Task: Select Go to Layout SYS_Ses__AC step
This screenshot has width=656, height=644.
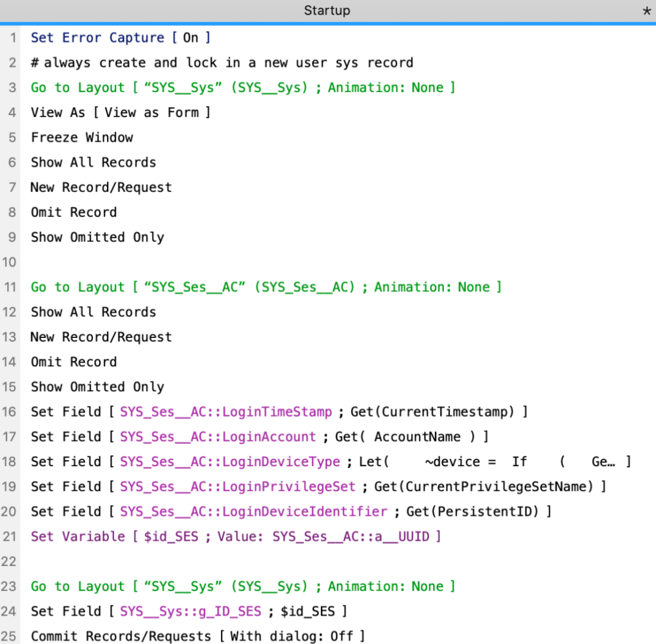Action: [266, 287]
